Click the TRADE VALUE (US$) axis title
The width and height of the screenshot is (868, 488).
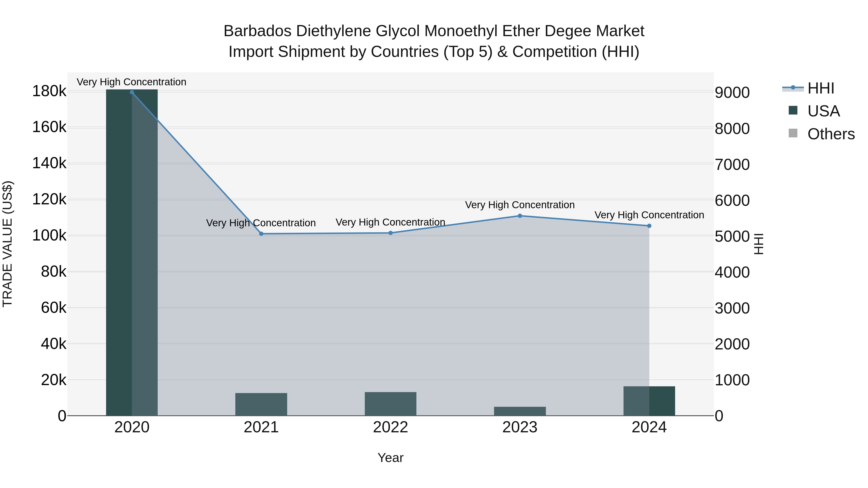pos(8,244)
